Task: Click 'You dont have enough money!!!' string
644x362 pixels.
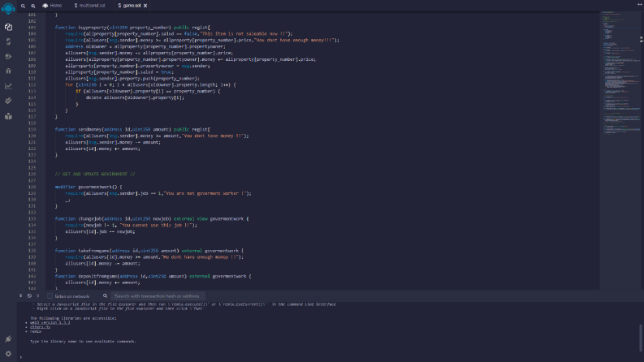Action: [295, 41]
